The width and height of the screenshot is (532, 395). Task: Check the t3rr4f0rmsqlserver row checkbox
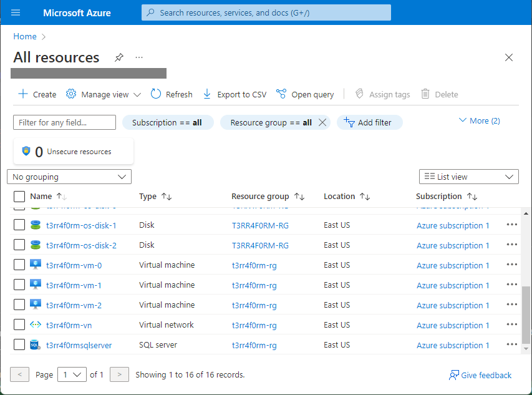tap(19, 344)
